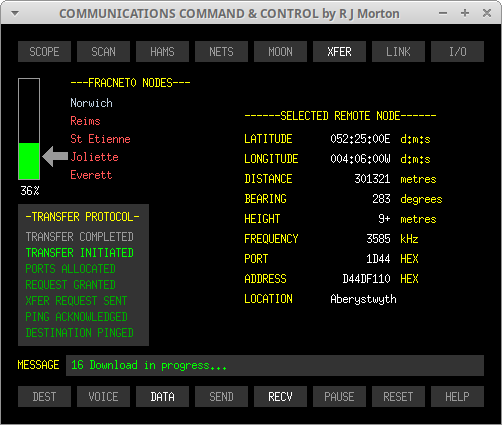Click the frequency value 3585

pyautogui.click(x=378, y=239)
